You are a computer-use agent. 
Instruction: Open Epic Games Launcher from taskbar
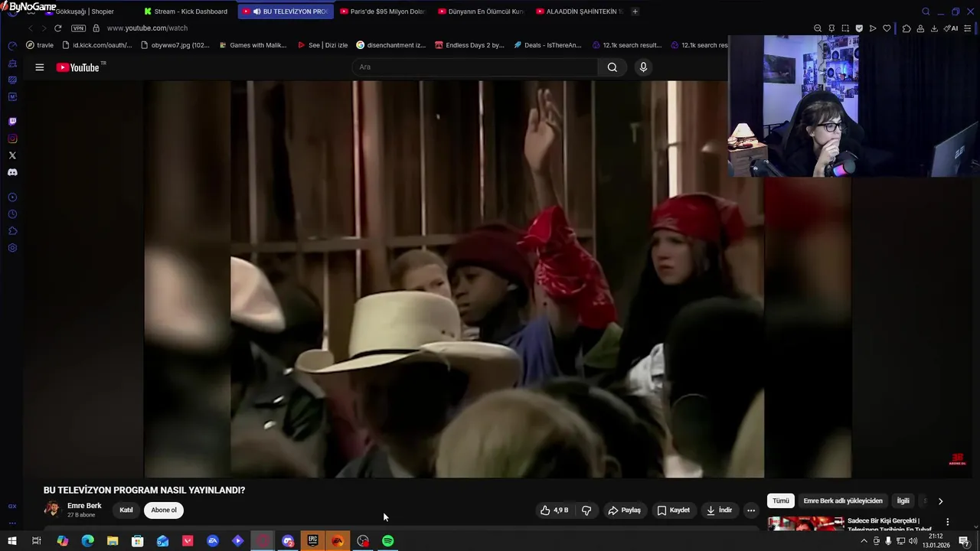[x=313, y=541]
